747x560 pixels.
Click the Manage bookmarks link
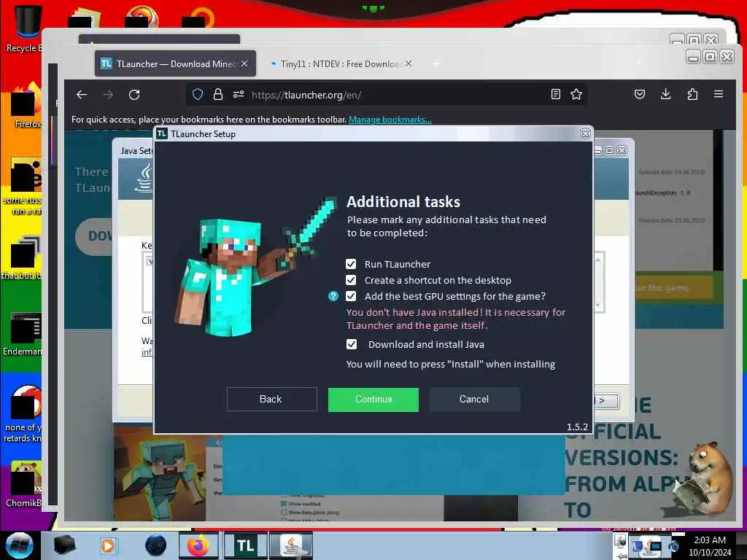pos(390,120)
